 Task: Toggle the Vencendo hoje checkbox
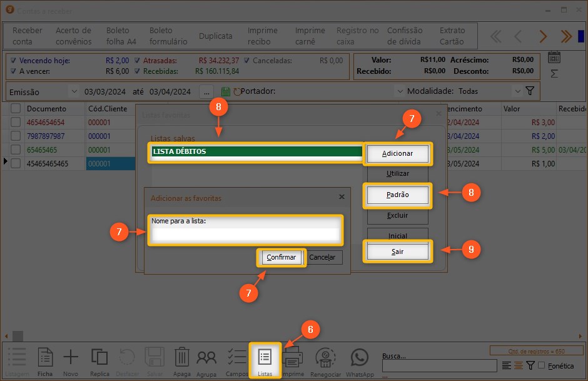point(14,61)
